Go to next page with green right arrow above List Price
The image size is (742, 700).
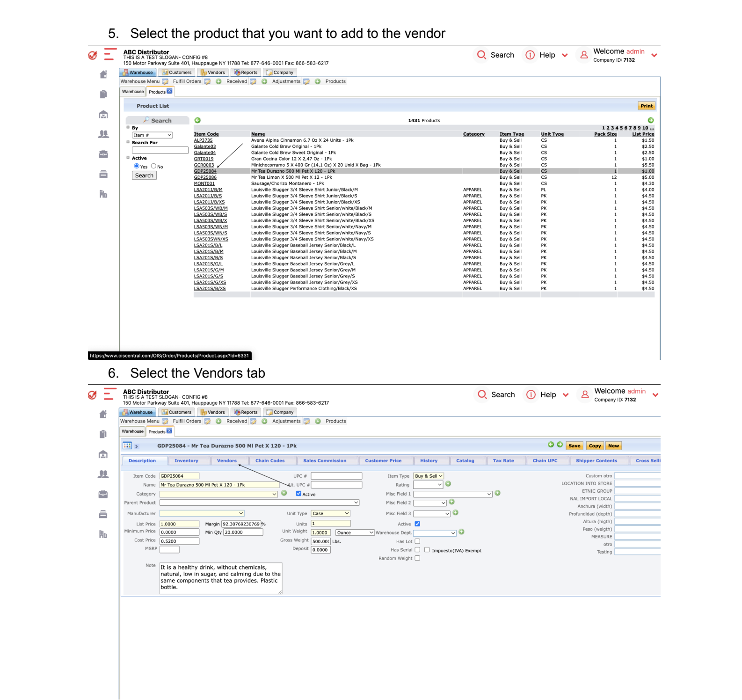(x=651, y=120)
